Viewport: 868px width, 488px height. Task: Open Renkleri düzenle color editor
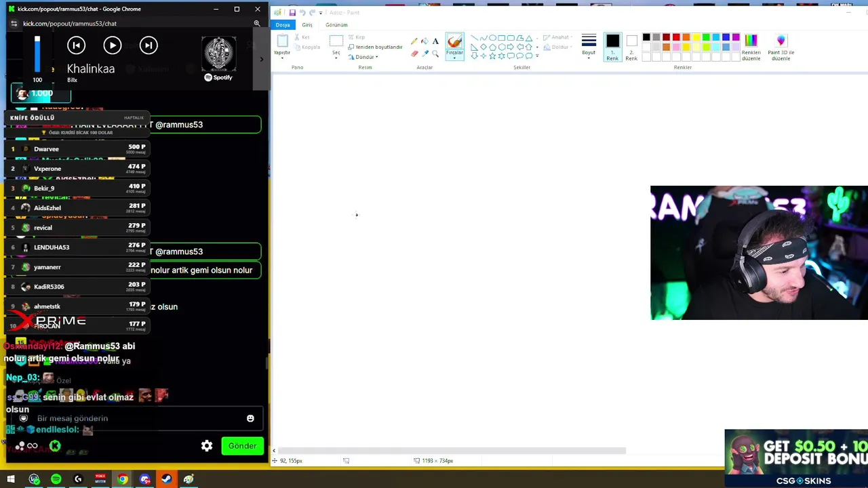751,46
